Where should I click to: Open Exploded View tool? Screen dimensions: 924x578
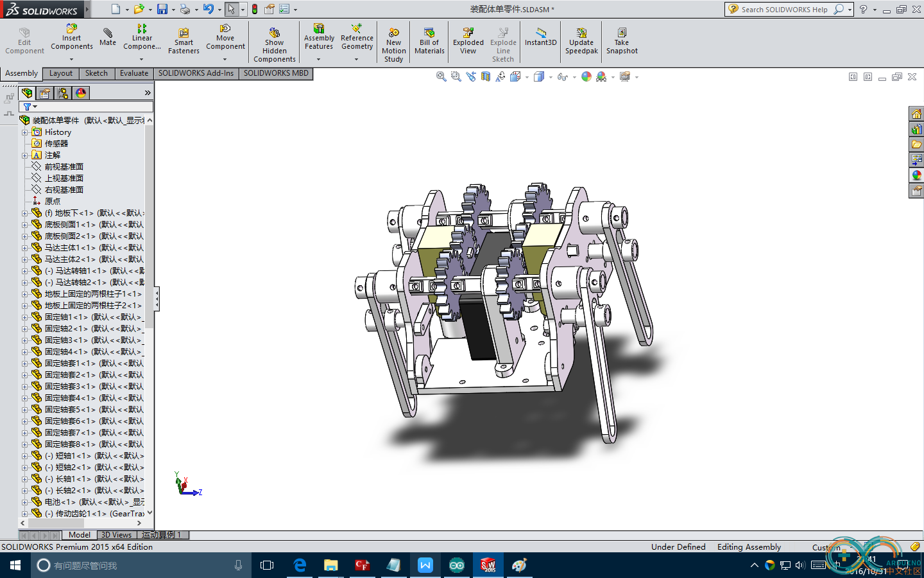coord(468,41)
